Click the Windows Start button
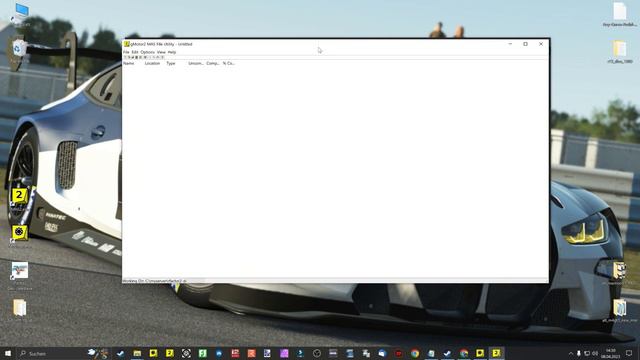The height and width of the screenshot is (360, 640). click(x=8, y=353)
